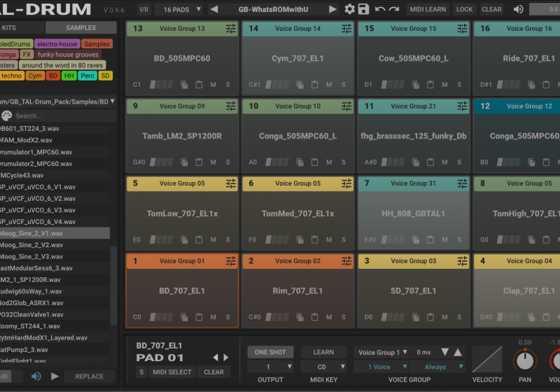Click the undo arrow icon
Viewport: 560px width, 392px height.
click(x=380, y=9)
